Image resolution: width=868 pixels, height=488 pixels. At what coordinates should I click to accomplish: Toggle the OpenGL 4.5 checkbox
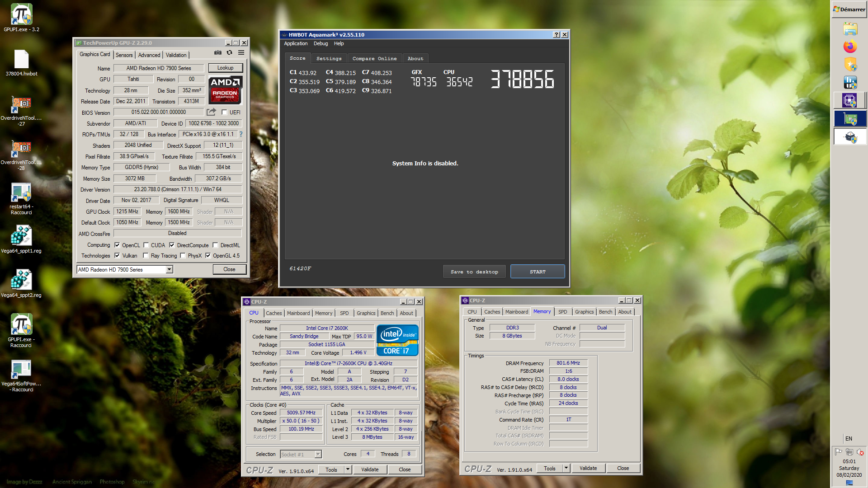point(208,256)
